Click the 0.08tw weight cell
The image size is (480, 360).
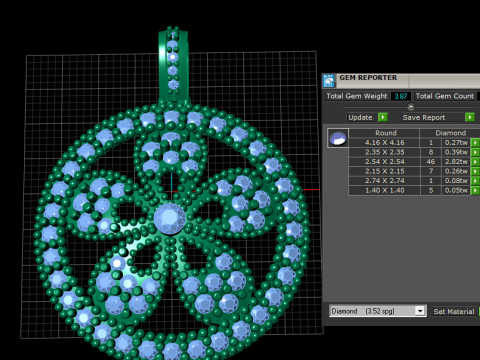(456, 181)
